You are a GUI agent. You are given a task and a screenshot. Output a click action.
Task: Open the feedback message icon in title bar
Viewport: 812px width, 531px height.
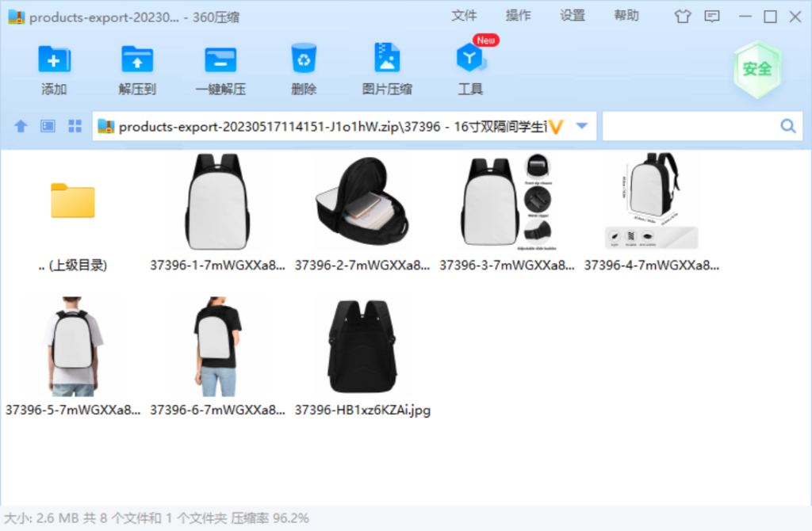tap(712, 17)
